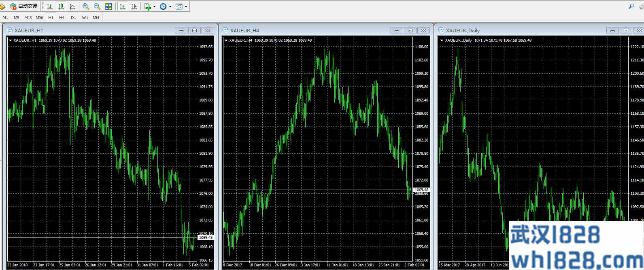The height and width of the screenshot is (270, 644).
Task: Click the XAUEUR.,Daily window title text
Action: (463, 31)
